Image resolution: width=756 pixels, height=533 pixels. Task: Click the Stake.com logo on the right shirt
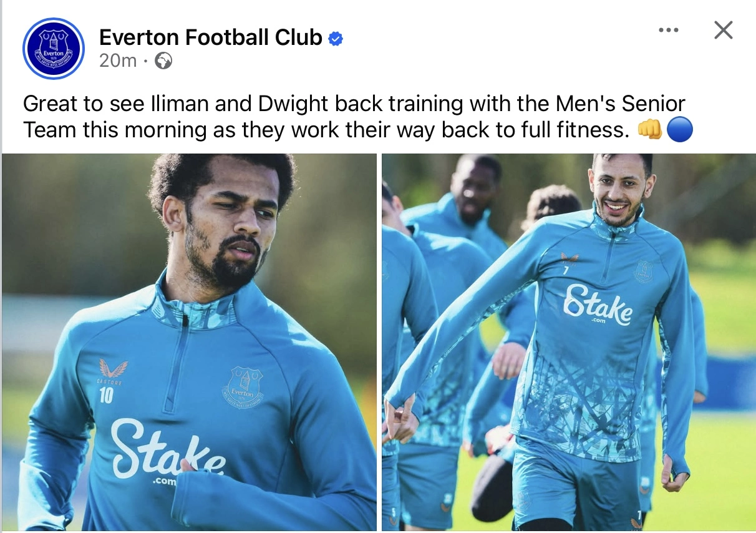598,305
